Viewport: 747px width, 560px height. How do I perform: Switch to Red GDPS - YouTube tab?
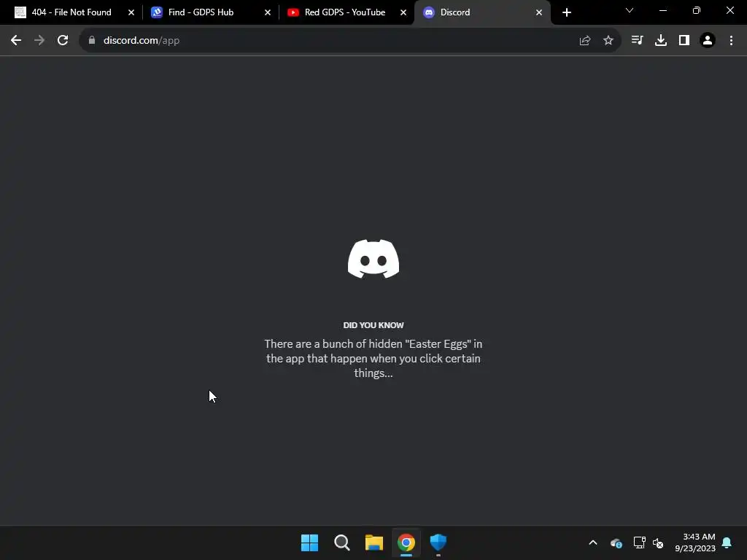tap(344, 12)
